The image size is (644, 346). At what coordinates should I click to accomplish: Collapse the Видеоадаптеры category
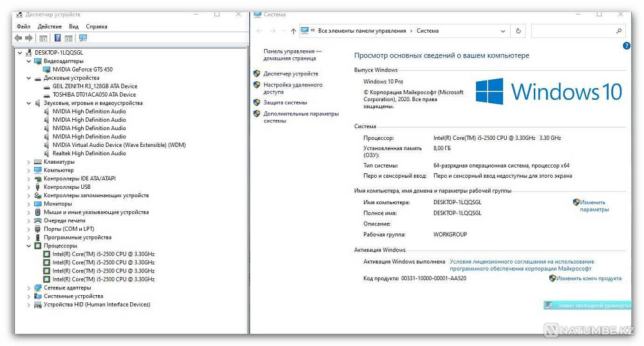point(29,61)
